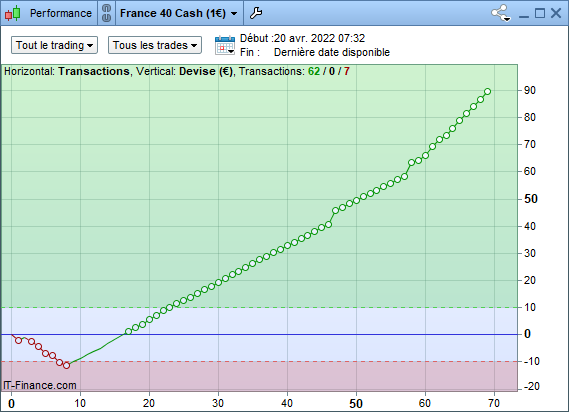Click the horizontal axis label 70
The image size is (569, 412).
point(494,403)
